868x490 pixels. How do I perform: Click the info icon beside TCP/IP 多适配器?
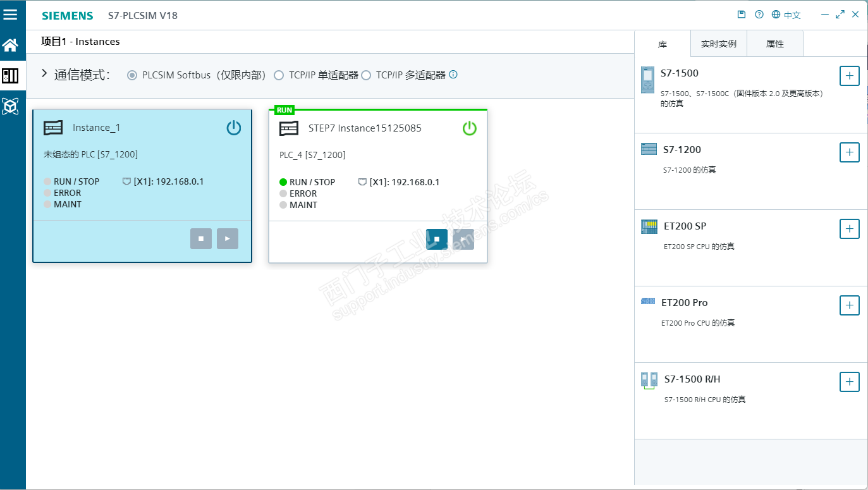(x=453, y=75)
